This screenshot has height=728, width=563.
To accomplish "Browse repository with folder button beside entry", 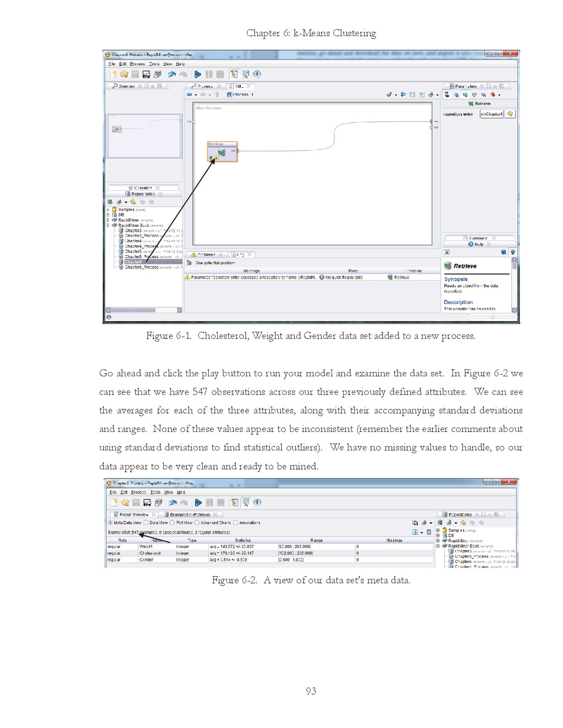I will tap(510, 114).
